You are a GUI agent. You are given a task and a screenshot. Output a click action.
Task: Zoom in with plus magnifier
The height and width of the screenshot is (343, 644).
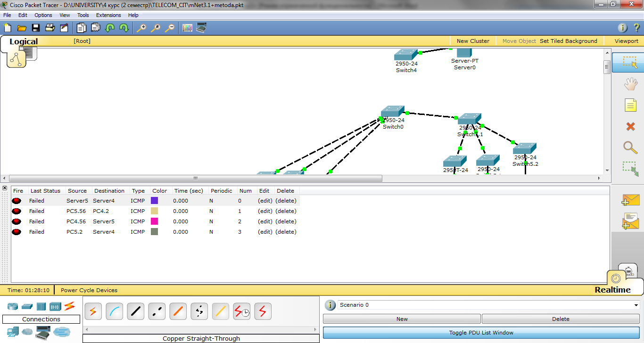(141, 28)
